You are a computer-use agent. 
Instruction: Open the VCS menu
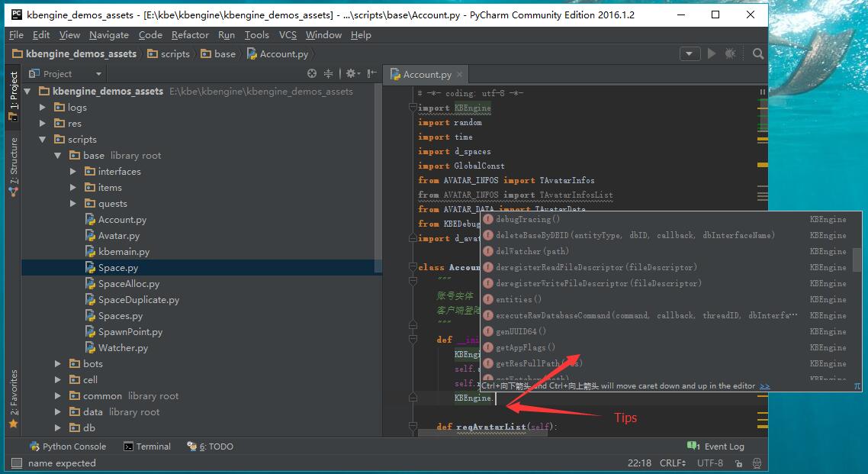[x=288, y=35]
